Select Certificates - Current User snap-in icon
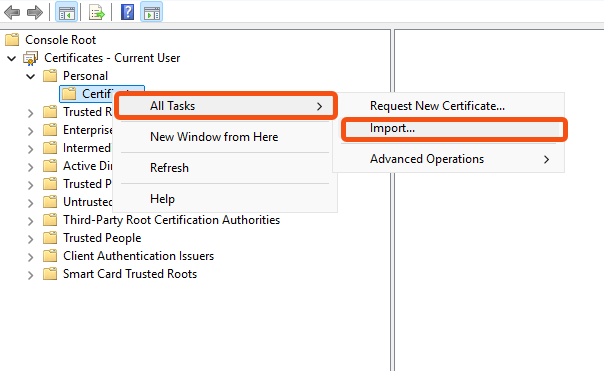This screenshot has height=371, width=604. (30, 58)
